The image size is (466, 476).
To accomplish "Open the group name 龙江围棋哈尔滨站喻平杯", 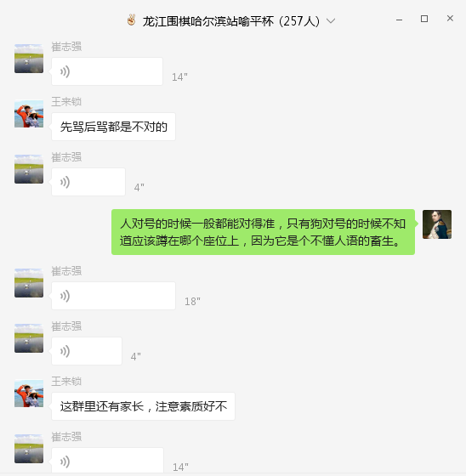I will pyautogui.click(x=208, y=21).
